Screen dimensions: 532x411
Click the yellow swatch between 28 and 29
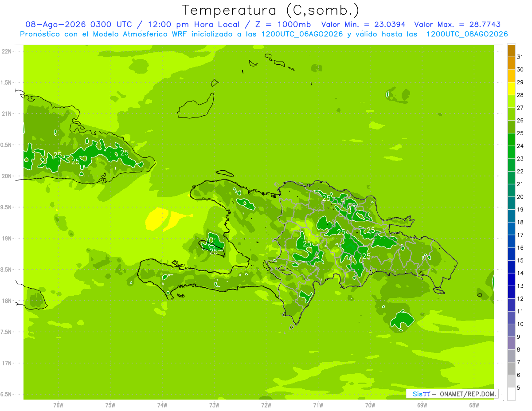point(511,89)
